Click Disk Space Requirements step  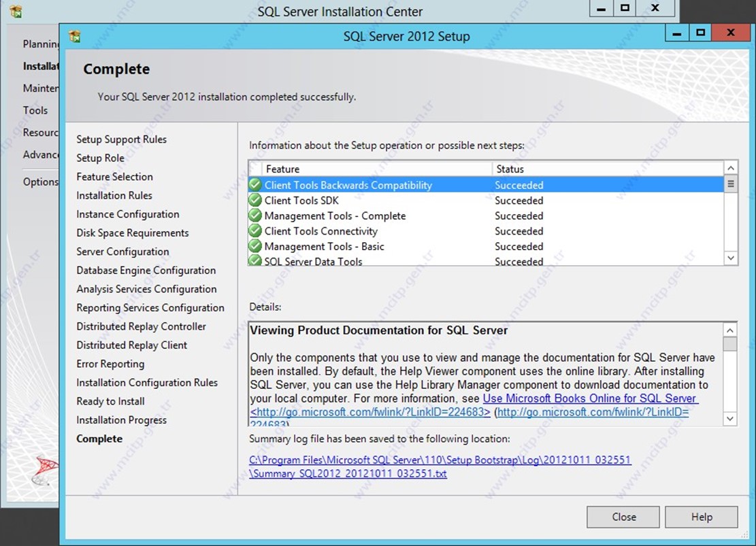[132, 233]
